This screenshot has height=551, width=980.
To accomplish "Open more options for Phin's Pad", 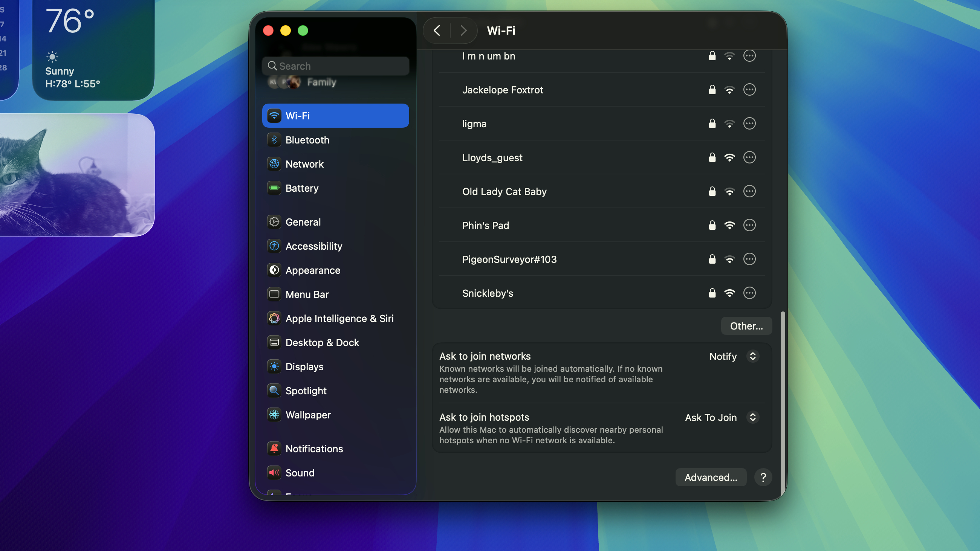I will [749, 225].
